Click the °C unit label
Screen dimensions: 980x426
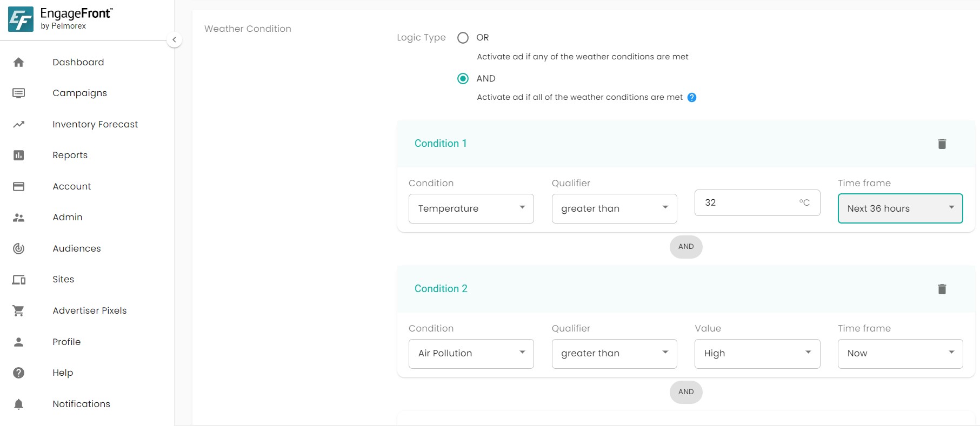(x=804, y=202)
